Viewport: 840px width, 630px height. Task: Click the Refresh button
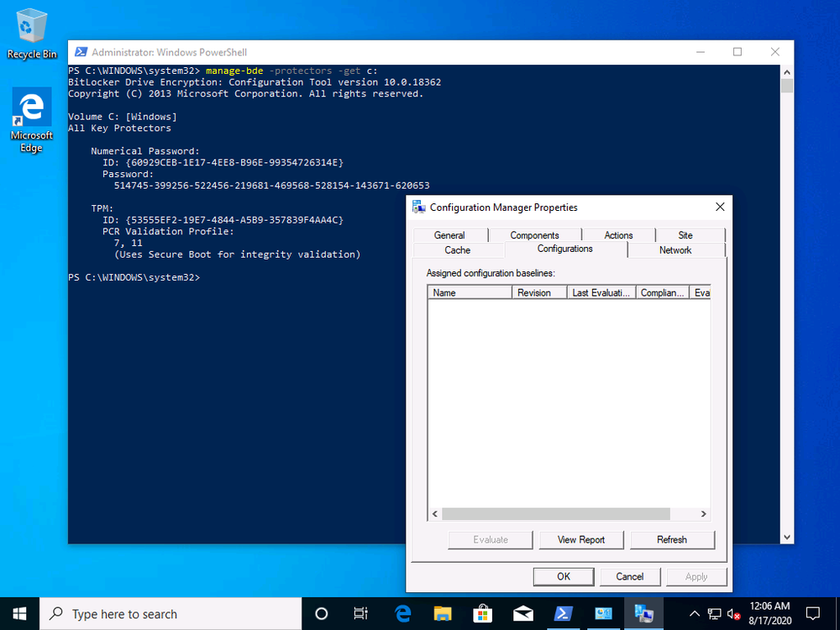click(x=672, y=540)
